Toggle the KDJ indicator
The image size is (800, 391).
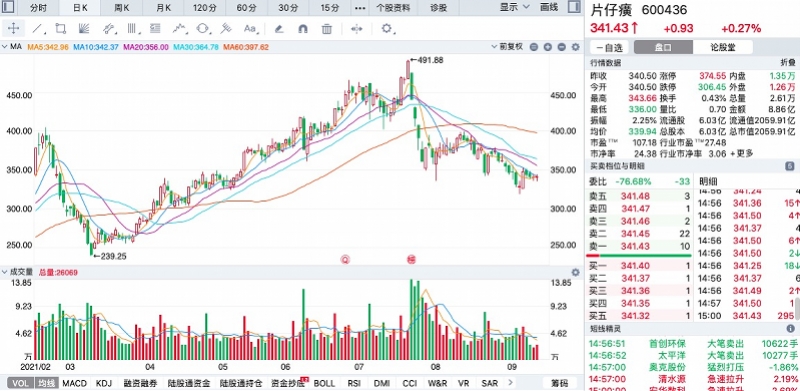point(104,383)
